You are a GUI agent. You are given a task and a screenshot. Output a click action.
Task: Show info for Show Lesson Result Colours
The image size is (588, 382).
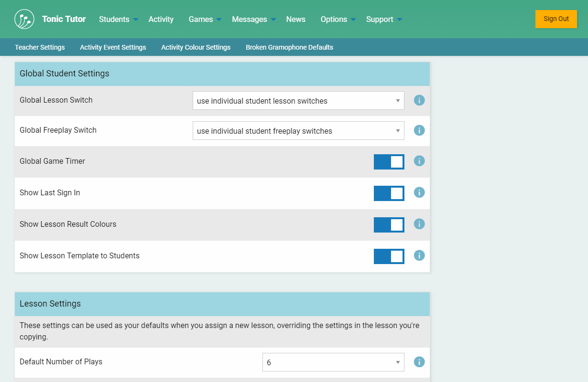[419, 224]
